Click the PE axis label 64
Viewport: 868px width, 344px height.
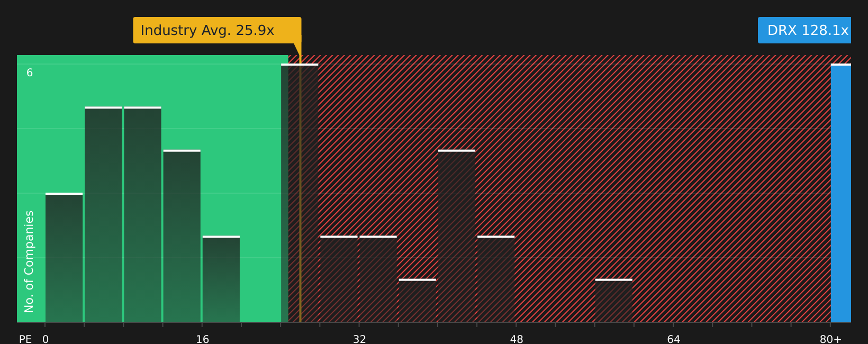674,339
